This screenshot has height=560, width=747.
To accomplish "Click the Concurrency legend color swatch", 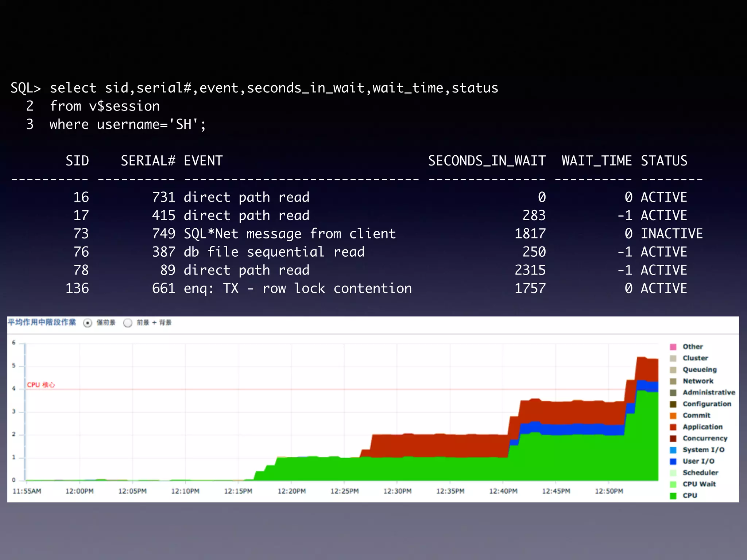I will (673, 438).
